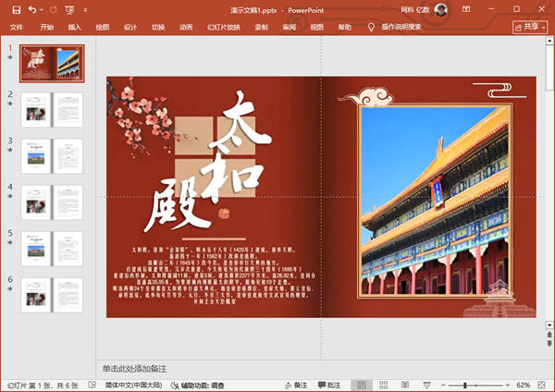555x392 pixels.
Task: Open the 共享 share dropdown
Action: coord(531,28)
